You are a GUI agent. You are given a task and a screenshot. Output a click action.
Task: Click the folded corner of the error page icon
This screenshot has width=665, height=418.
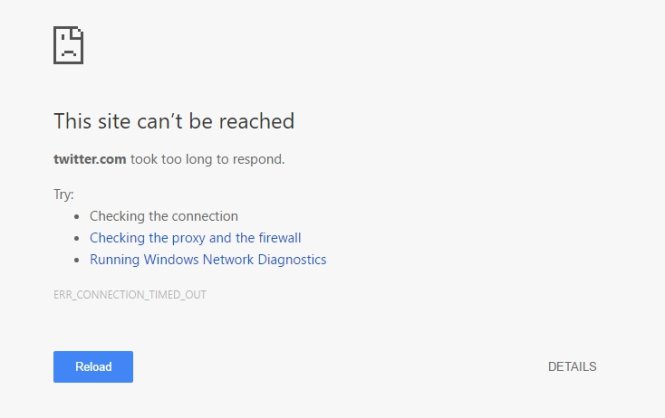point(79,31)
